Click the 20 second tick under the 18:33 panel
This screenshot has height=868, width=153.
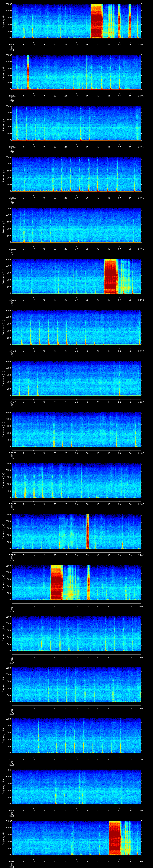click(55, 606)
